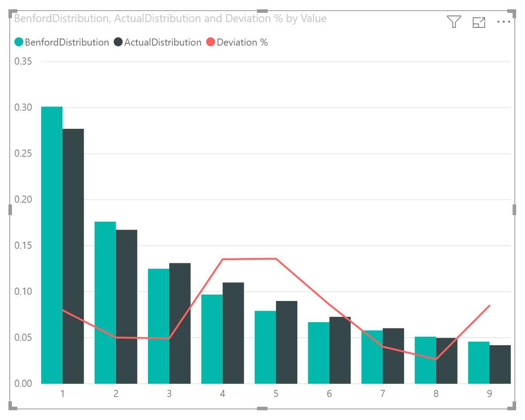
Task: Select the dark Actual bar for value 9
Action: point(500,364)
